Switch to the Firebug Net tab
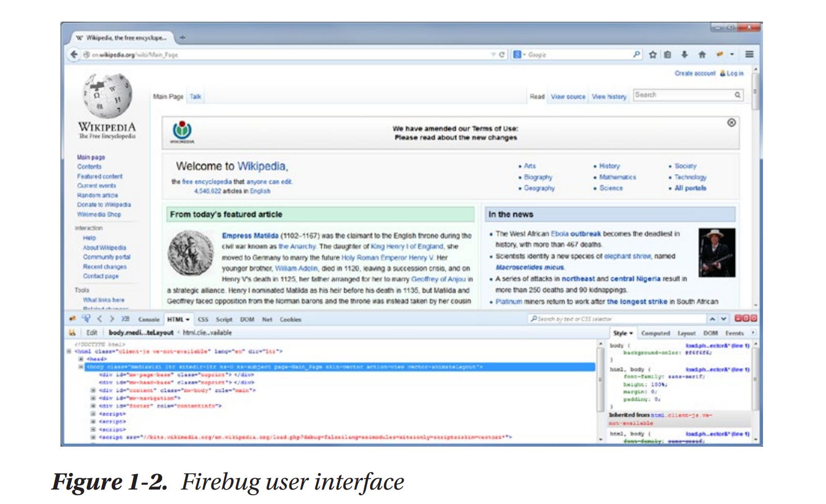This screenshot has width=826, height=504. 267,320
